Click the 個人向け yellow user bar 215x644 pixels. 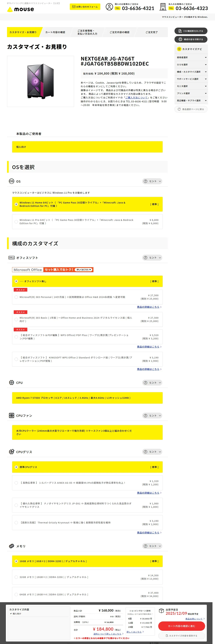click(87, 147)
